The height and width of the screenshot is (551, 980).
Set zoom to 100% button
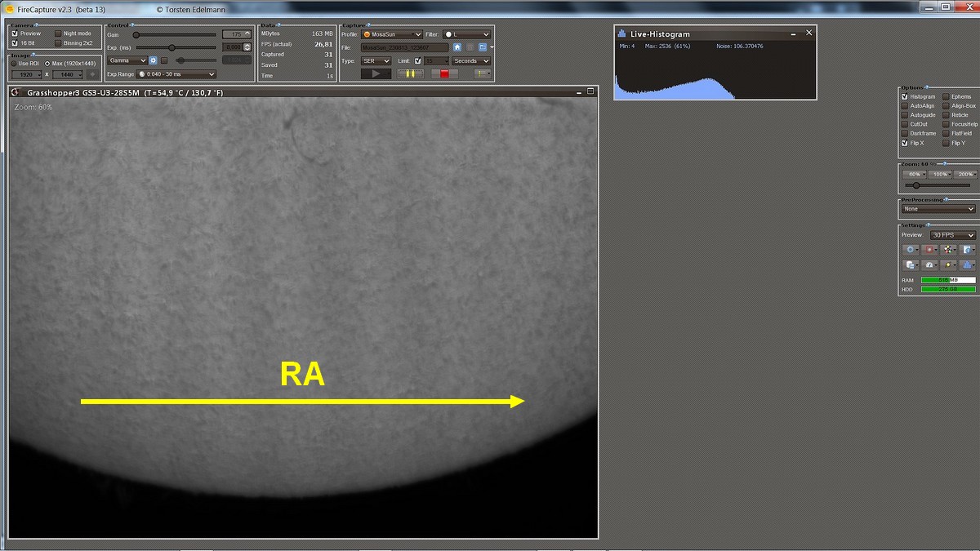(939, 174)
